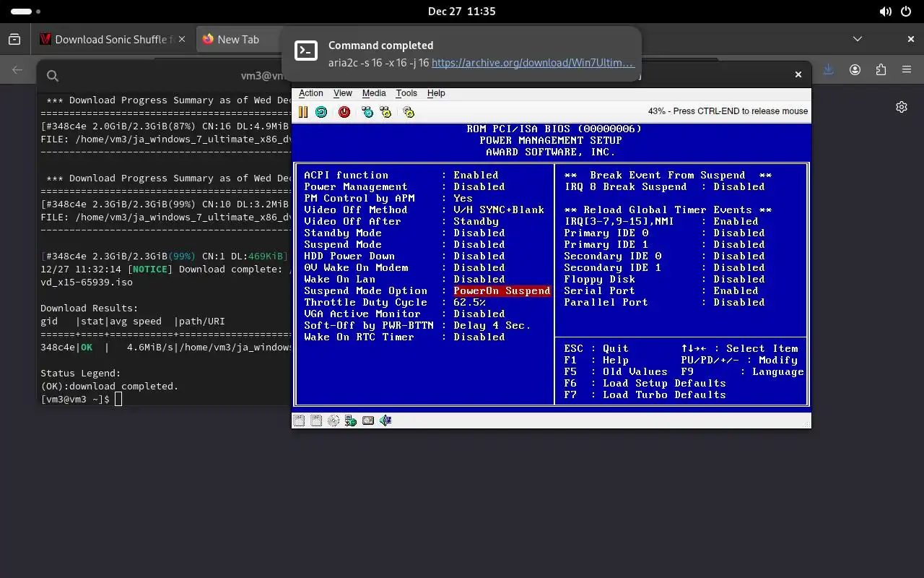Click the Floppy Disk label
This screenshot has width=924, height=578.
point(600,280)
